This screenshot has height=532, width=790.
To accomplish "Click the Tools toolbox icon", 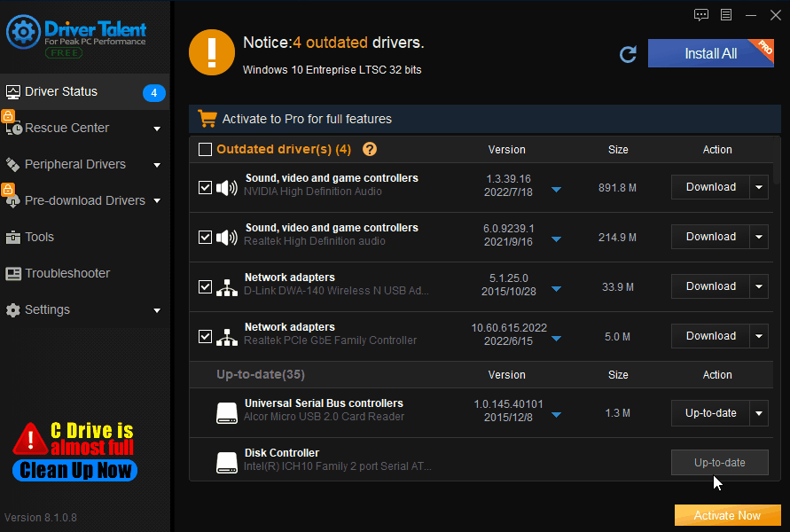I will pos(12,237).
